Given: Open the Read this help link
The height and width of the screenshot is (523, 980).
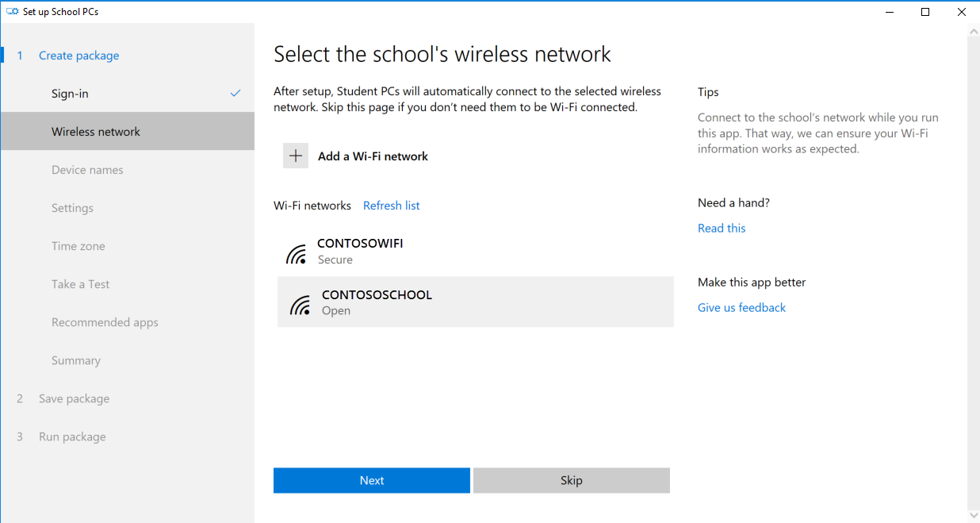Looking at the screenshot, I should click(722, 229).
